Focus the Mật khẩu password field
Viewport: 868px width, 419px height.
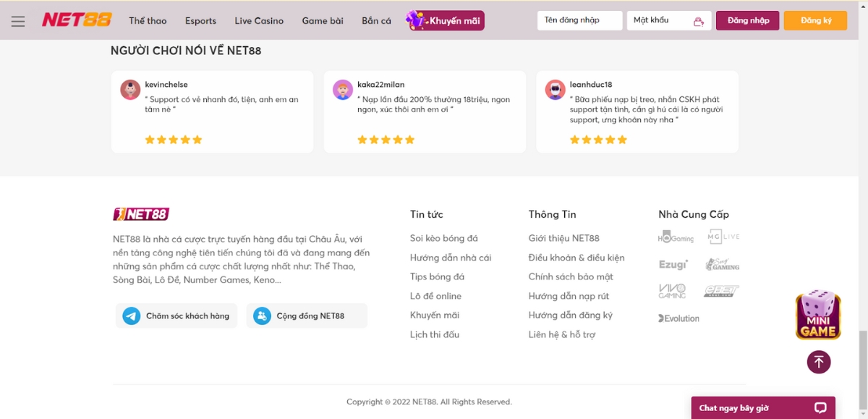(x=658, y=21)
